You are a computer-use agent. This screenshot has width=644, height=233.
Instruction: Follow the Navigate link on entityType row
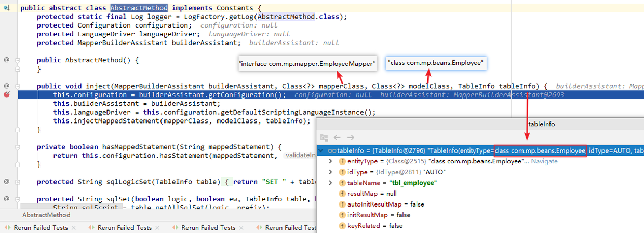pyautogui.click(x=544, y=161)
